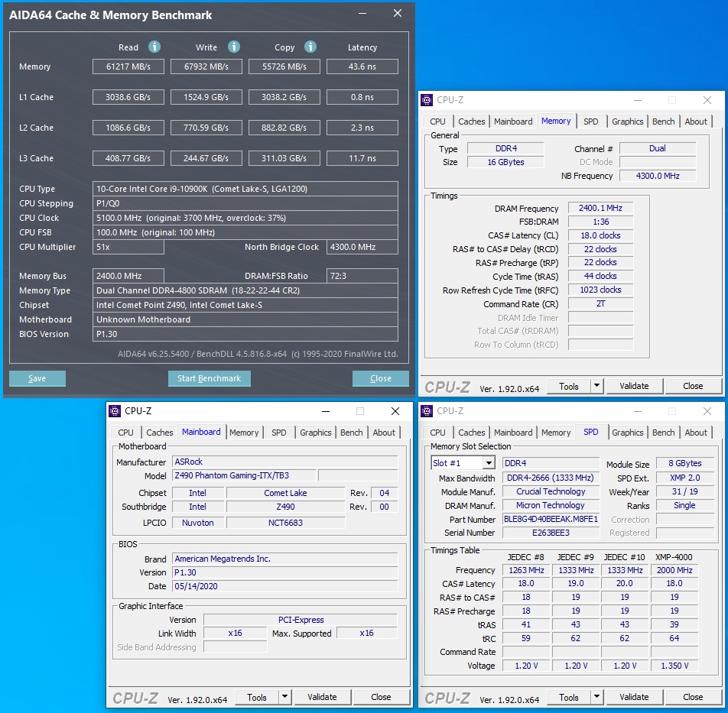Click North Bridge Clock 4300.0 MHz field
The width and height of the screenshot is (728, 713).
pos(362,247)
